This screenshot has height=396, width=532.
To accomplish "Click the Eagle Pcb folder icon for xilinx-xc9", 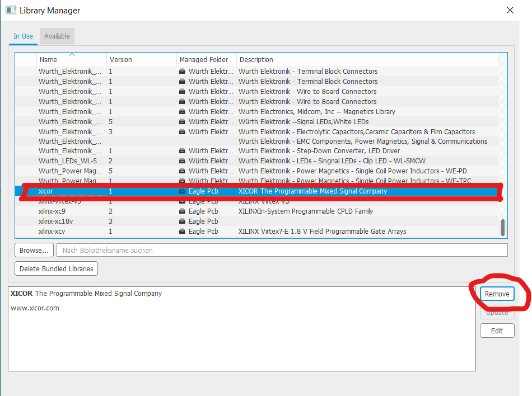I will (x=182, y=211).
